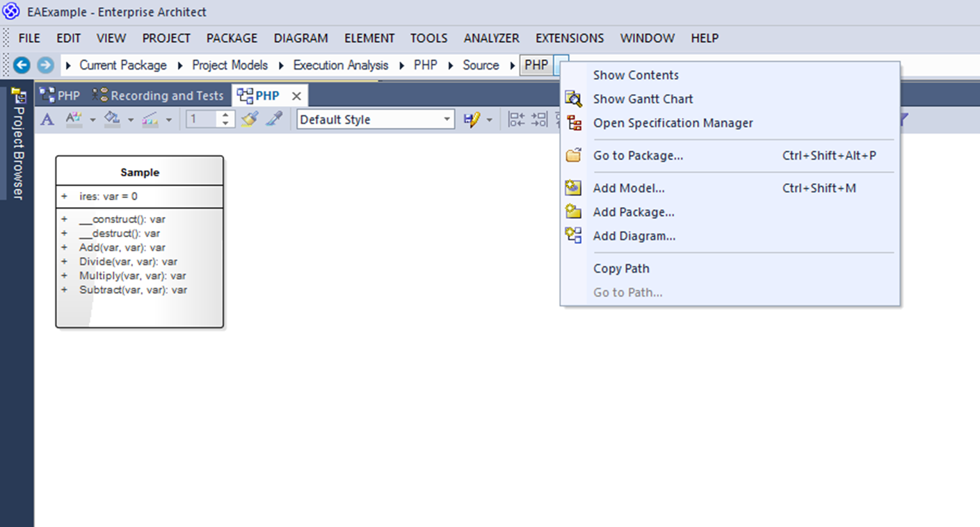The height and width of the screenshot is (527, 980).
Task: Select the Multiply(var, var): var operation
Action: 132,275
